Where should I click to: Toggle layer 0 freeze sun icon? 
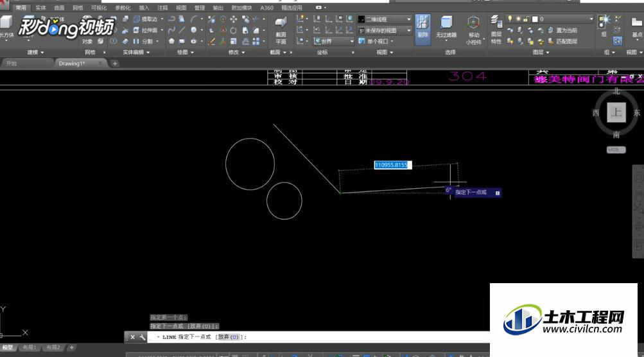coord(518,19)
